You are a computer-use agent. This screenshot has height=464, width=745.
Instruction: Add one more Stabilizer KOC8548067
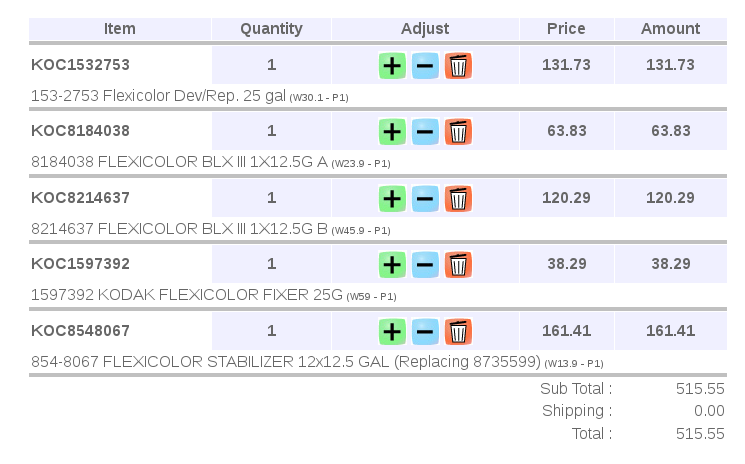coord(392,331)
